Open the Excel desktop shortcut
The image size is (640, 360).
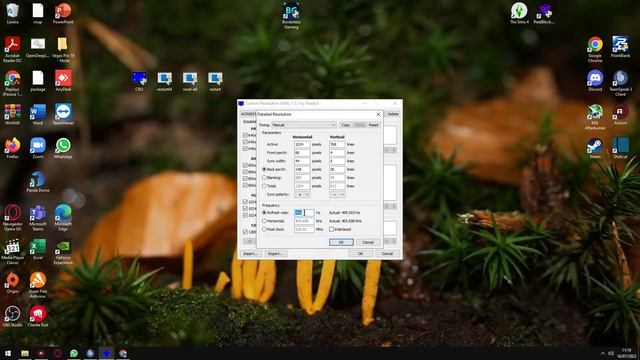pos(38,249)
